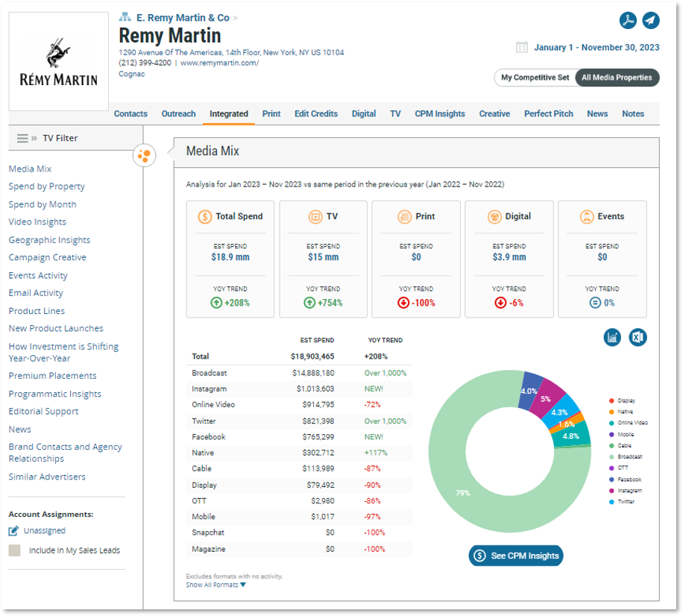Screen dimensions: 683x616
Task: Click the company hierarchy icon
Action: 125,17
